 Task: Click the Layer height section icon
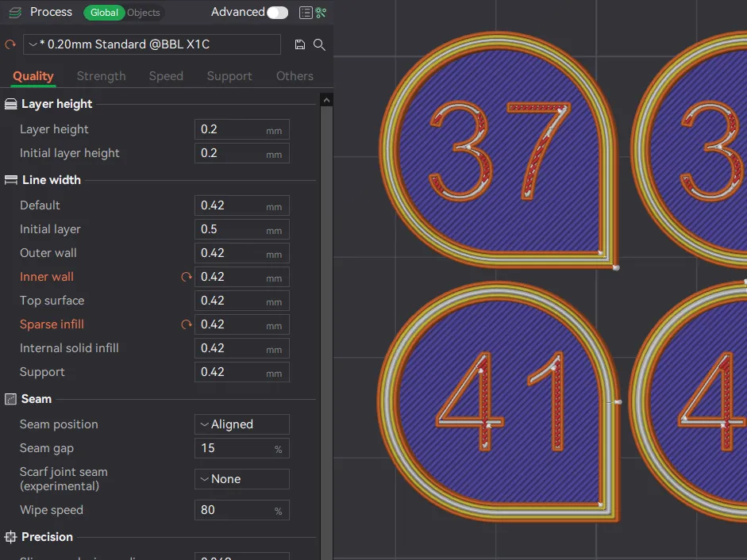coord(10,104)
